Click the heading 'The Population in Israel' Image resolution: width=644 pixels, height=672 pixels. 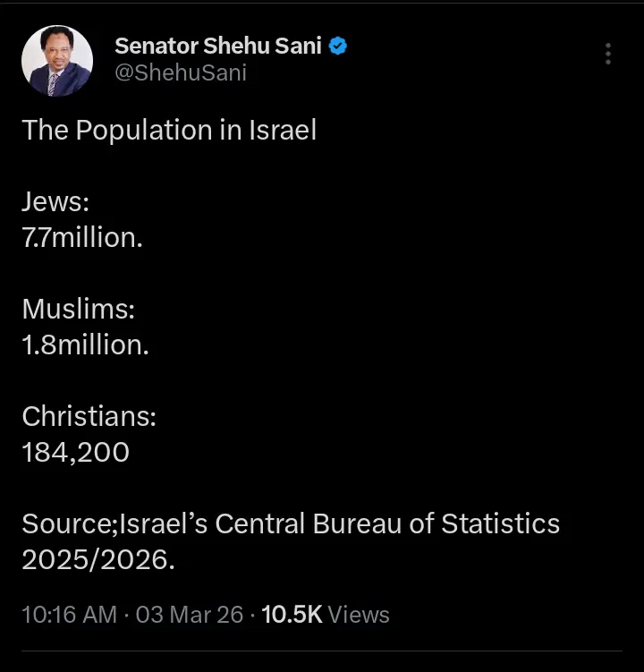169,131
